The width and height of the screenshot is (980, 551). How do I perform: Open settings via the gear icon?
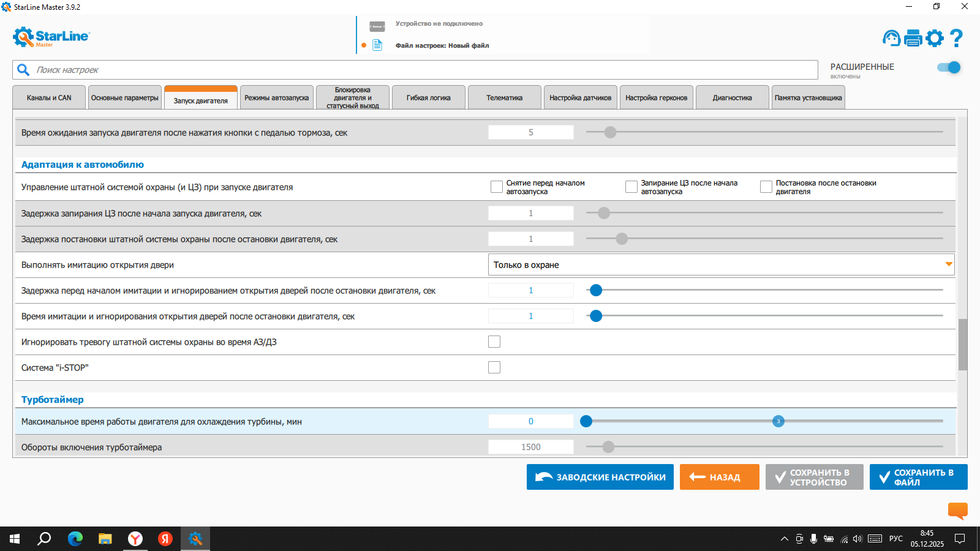point(935,38)
